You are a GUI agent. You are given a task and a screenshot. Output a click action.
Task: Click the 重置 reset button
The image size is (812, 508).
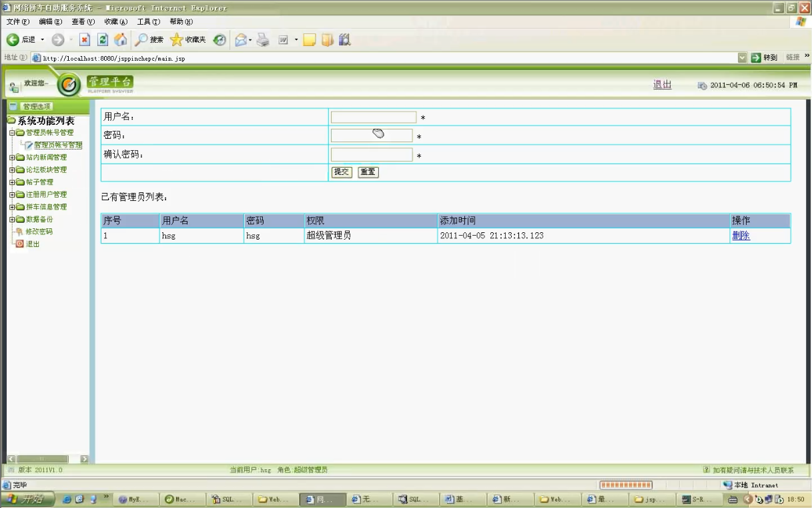coord(368,172)
